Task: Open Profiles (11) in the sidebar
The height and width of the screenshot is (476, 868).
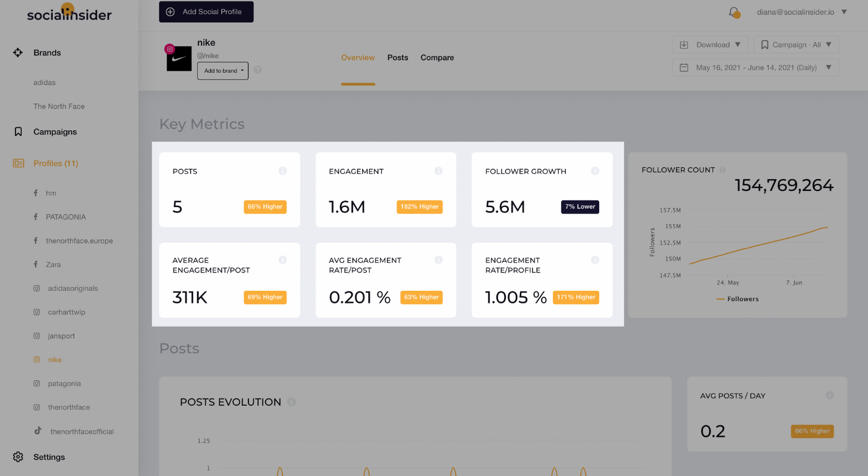Action: tap(56, 163)
